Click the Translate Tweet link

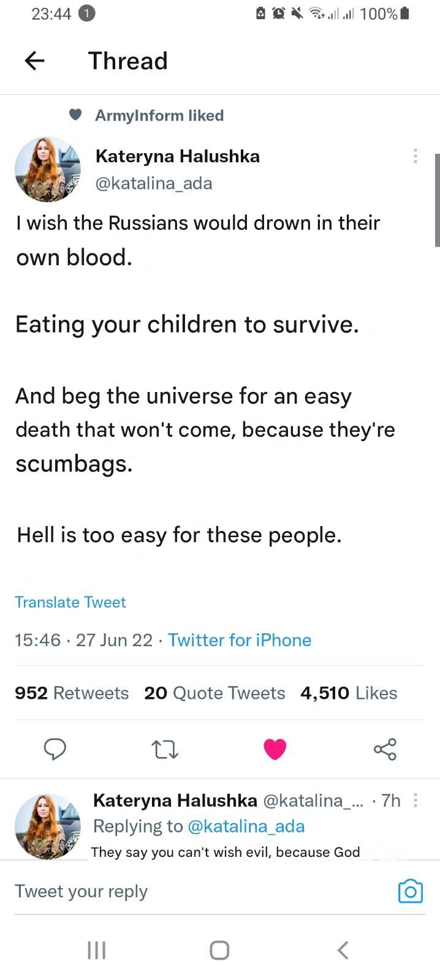click(70, 602)
